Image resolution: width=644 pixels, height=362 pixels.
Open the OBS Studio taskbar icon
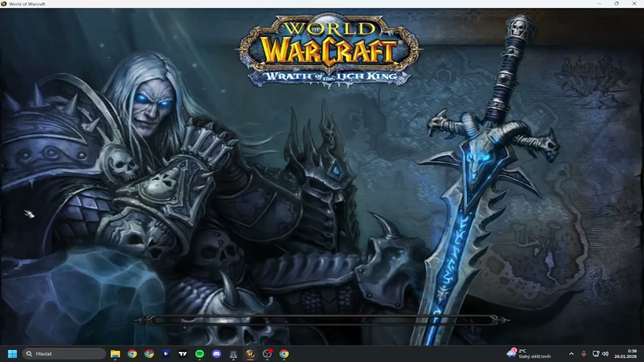tap(267, 353)
